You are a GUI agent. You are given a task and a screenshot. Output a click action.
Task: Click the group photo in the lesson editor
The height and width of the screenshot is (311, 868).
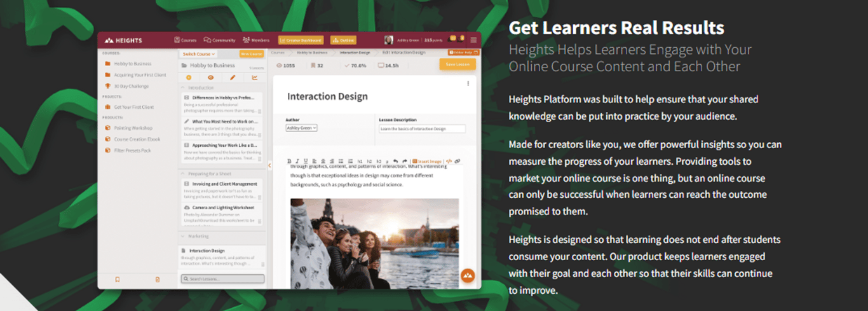pos(374,243)
